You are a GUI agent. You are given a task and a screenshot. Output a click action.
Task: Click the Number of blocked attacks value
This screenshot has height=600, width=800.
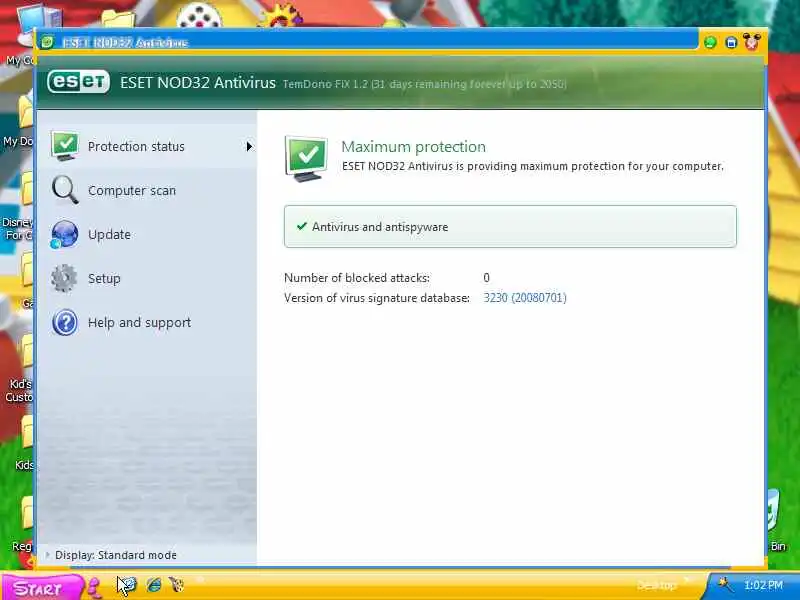[486, 278]
